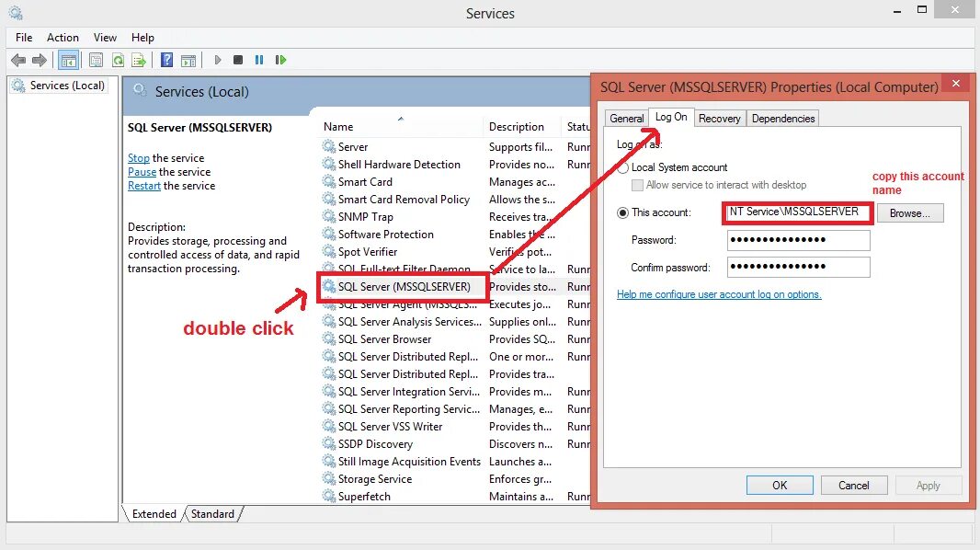The image size is (980, 550).
Task: Open the Help menu
Action: pyautogui.click(x=142, y=38)
